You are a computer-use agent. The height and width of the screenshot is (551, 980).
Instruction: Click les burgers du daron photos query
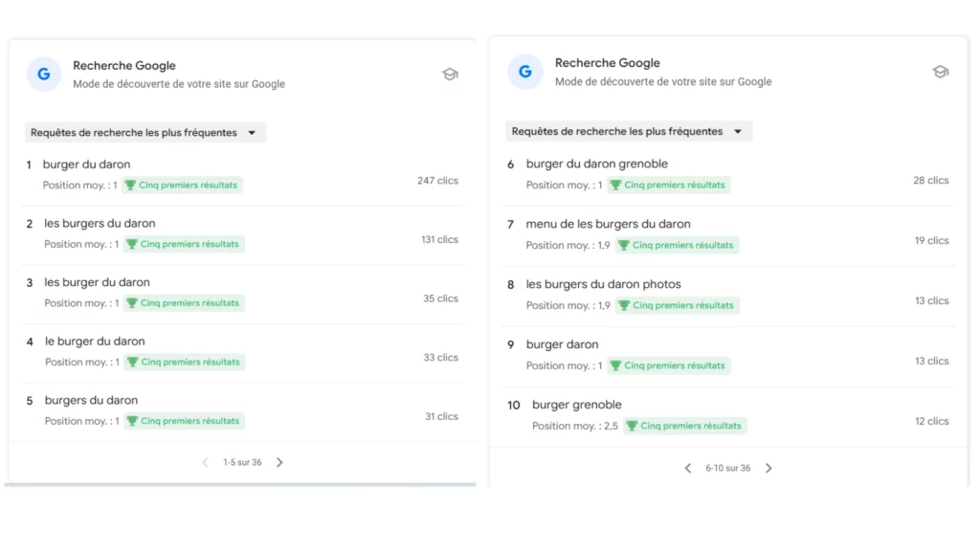pyautogui.click(x=603, y=284)
